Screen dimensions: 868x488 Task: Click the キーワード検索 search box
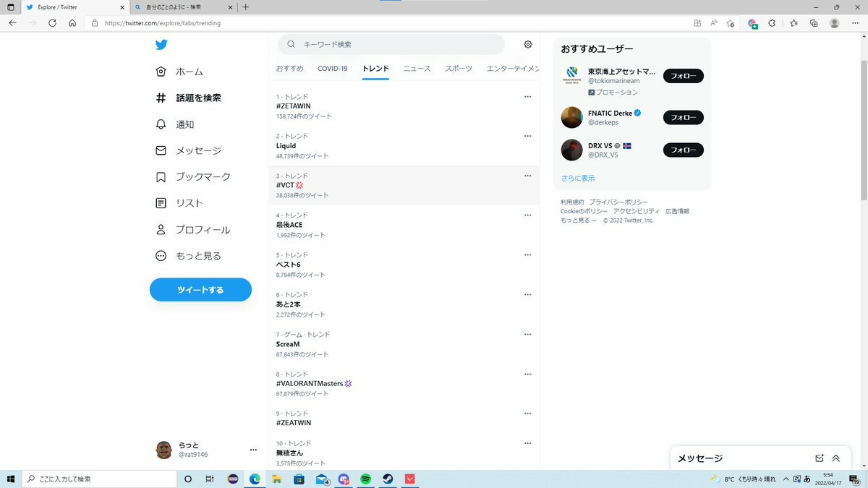(391, 44)
